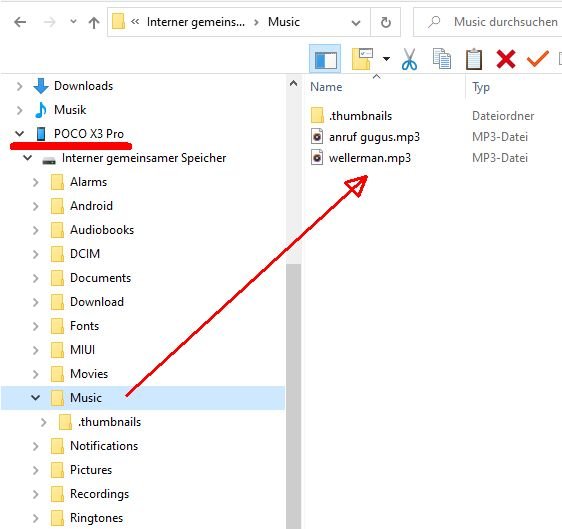
Task: Click the Copy documents icon
Action: point(442,59)
